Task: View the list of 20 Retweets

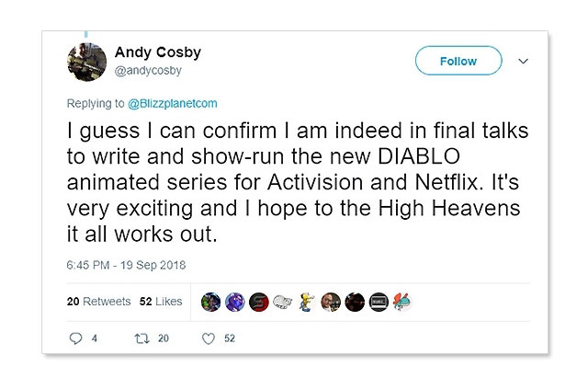Action: (x=99, y=302)
